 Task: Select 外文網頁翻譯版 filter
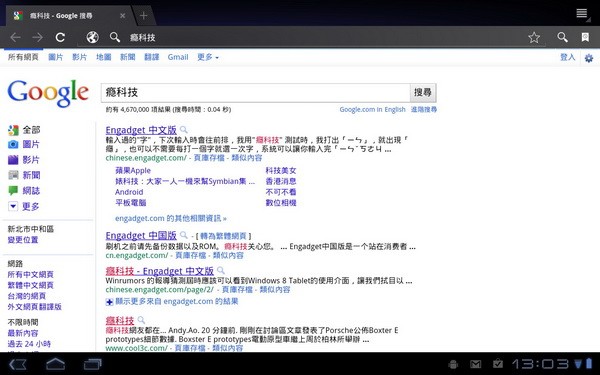[x=34, y=307]
